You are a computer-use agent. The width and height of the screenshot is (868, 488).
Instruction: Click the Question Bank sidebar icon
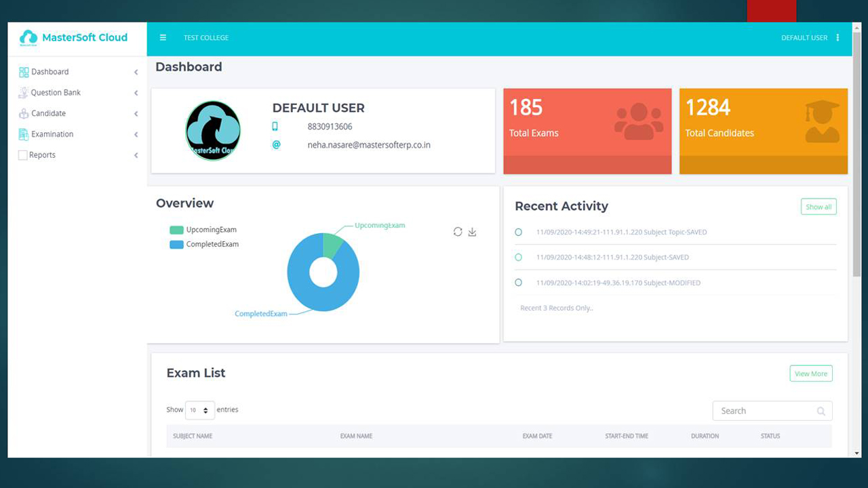(24, 93)
